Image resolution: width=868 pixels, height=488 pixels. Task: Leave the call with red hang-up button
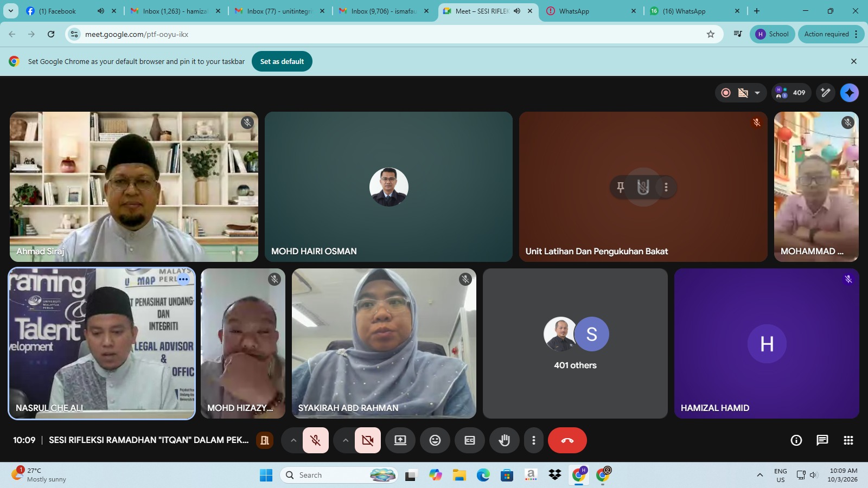(567, 440)
